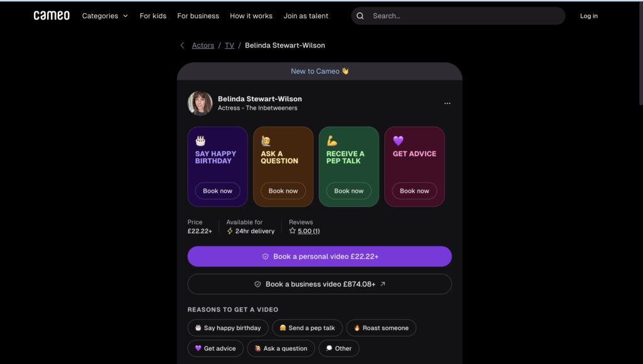This screenshot has width=643, height=364.
Task: Click the Belinda Stewart-Wilson profile name
Action: pos(259,99)
